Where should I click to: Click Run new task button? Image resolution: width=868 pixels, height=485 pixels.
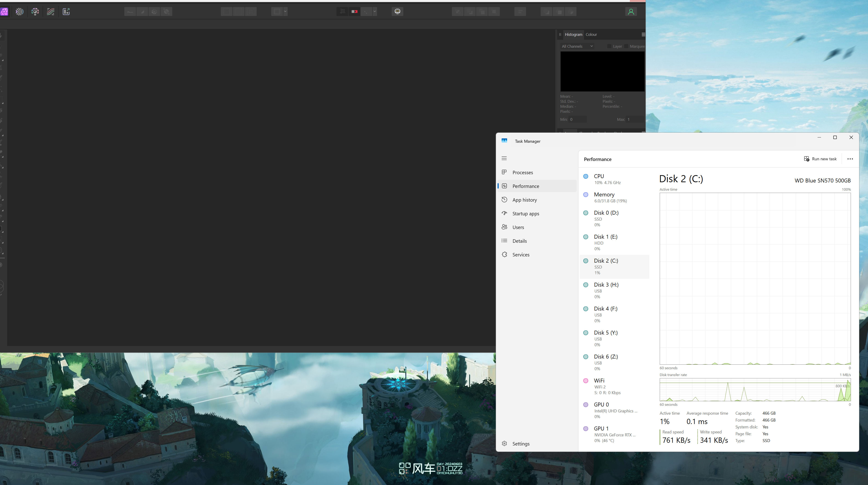click(820, 159)
